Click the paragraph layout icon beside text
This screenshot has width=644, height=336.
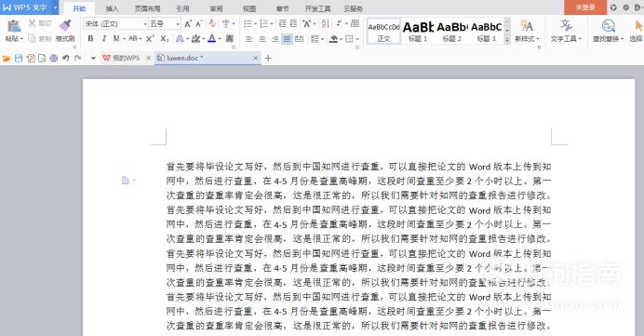(x=126, y=180)
